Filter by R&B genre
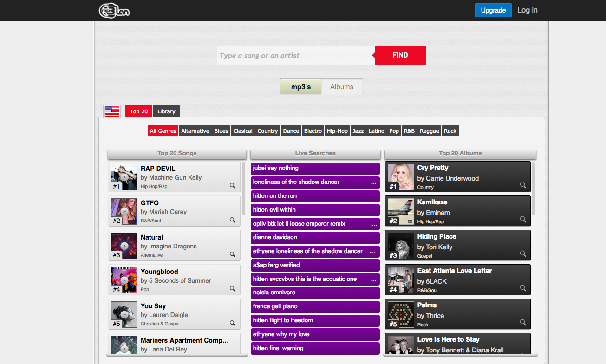The width and height of the screenshot is (606, 364). pyautogui.click(x=410, y=131)
